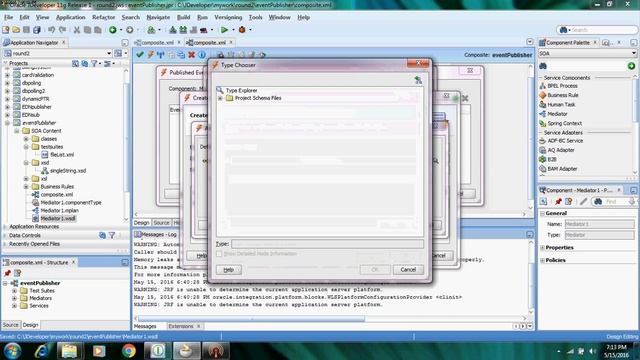The image size is (640, 360).
Task: Collapse the eventPublisher project node
Action: 7,123
